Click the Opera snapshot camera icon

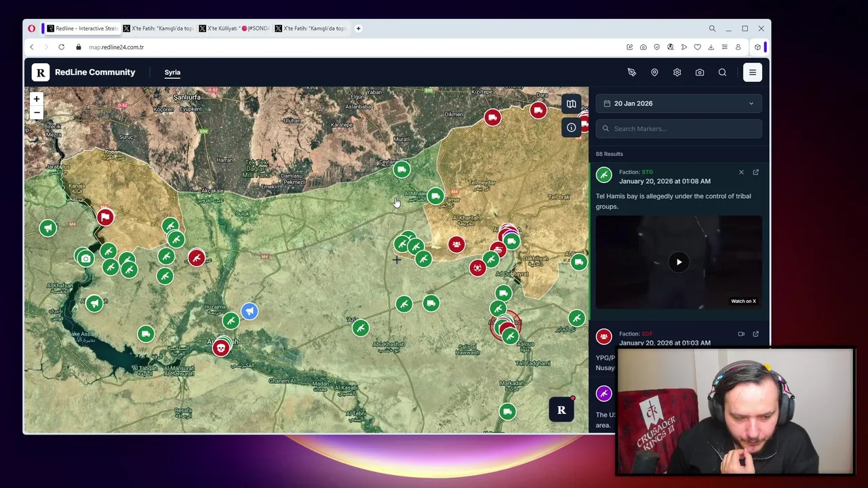tap(643, 47)
